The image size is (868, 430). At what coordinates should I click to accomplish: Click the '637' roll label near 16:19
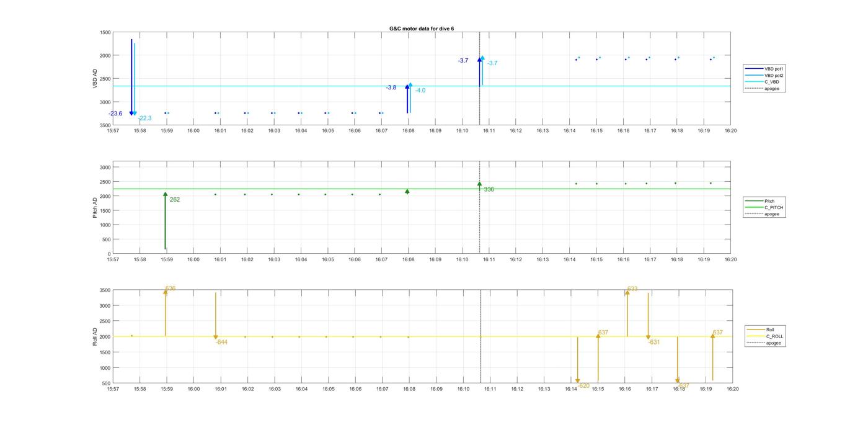tap(718, 333)
